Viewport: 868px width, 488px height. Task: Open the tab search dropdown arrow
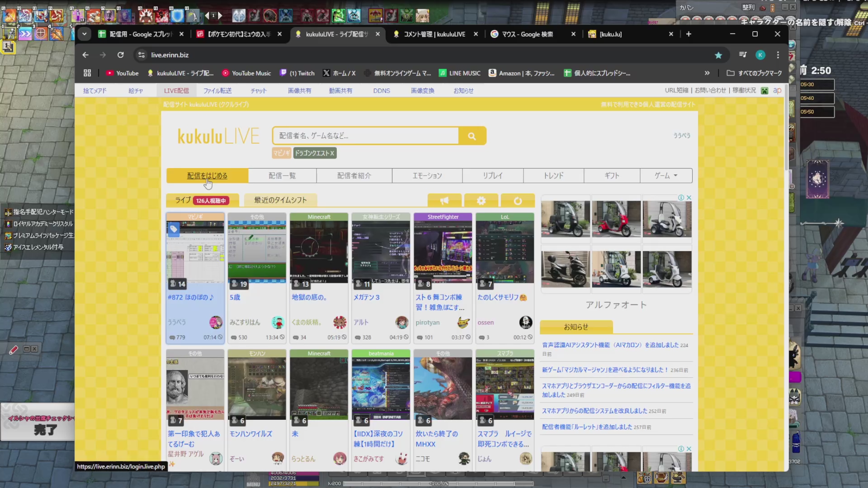[85, 34]
